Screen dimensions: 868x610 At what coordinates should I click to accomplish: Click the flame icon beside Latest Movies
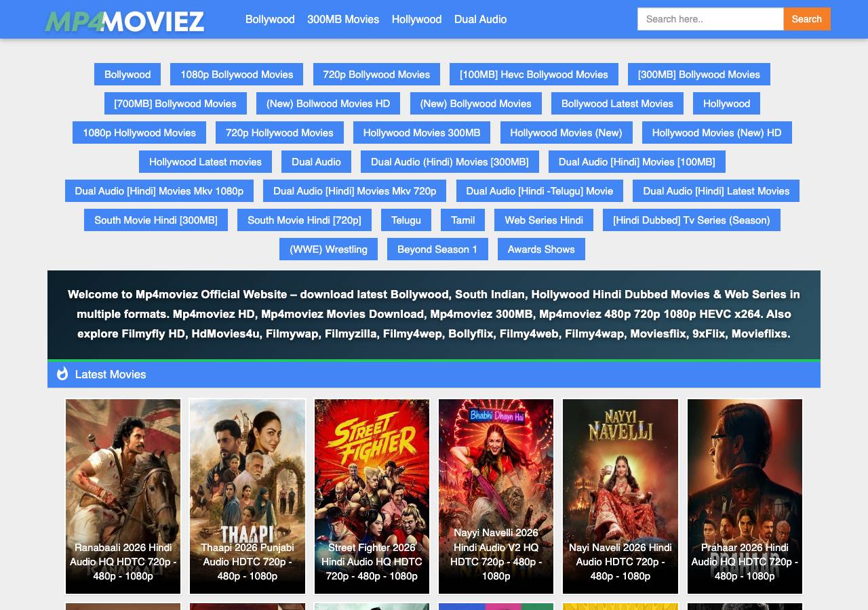[62, 373]
